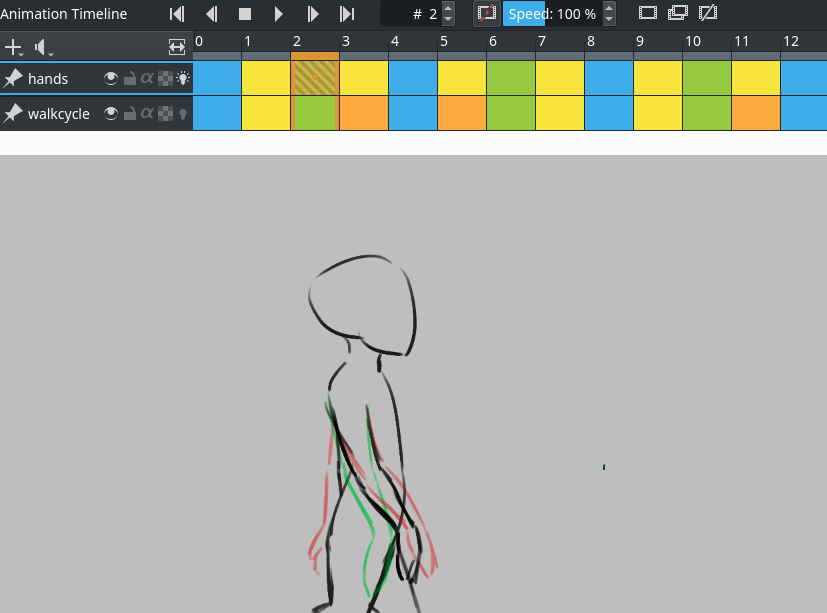Lock the walkcycle layer
The image size is (827, 613).
[x=130, y=113]
